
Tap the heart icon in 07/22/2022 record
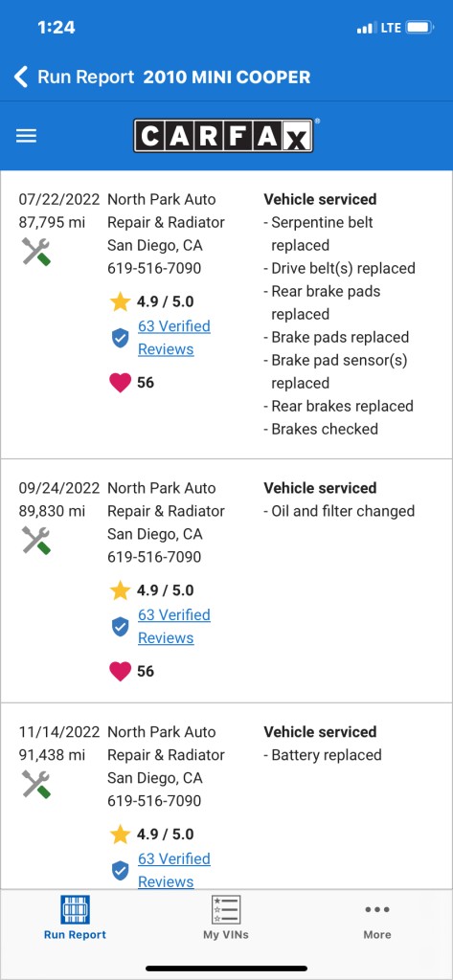(x=120, y=383)
